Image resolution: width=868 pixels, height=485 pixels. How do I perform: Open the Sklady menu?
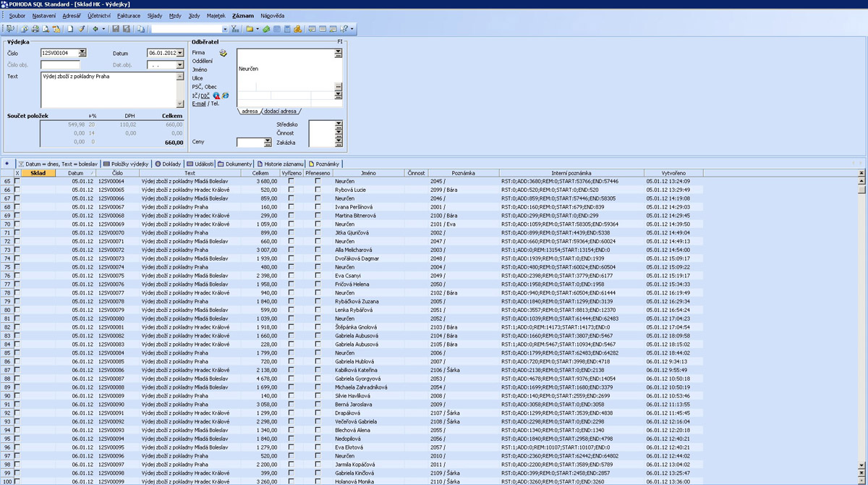(155, 15)
